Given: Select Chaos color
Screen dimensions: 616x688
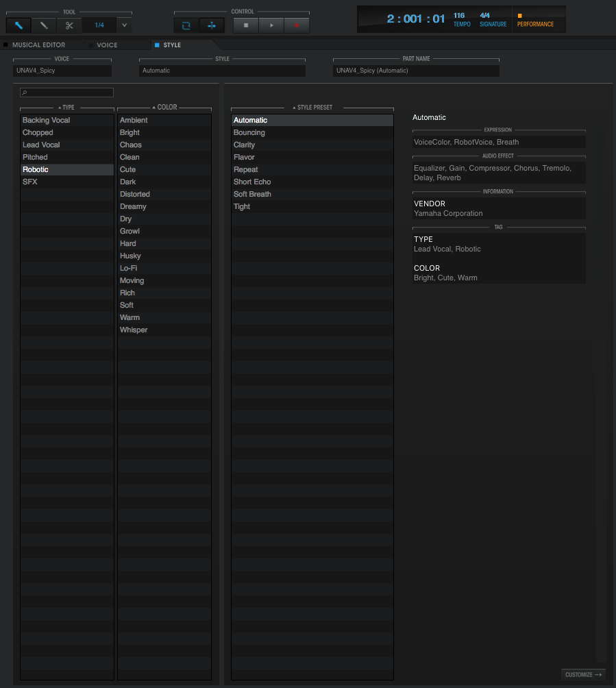Looking at the screenshot, I should [164, 145].
